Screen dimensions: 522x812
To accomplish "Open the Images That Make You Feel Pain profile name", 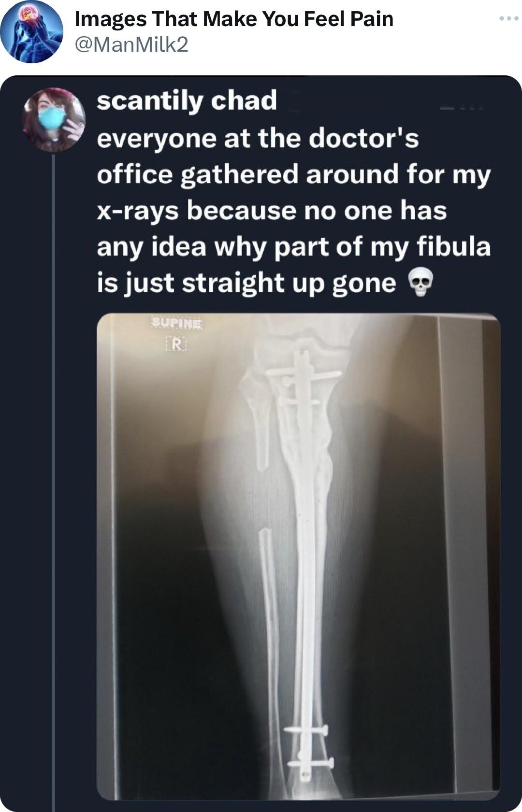I will 234,19.
